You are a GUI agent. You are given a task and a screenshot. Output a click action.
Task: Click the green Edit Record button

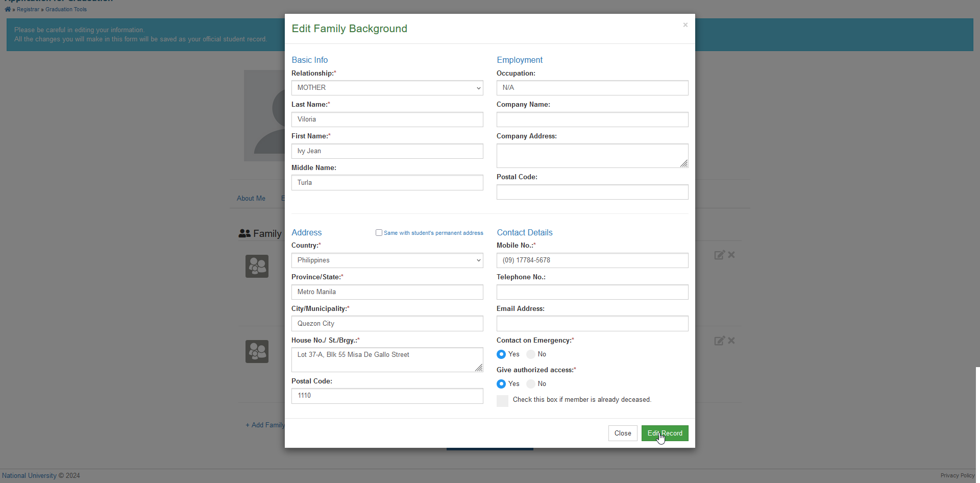click(665, 433)
